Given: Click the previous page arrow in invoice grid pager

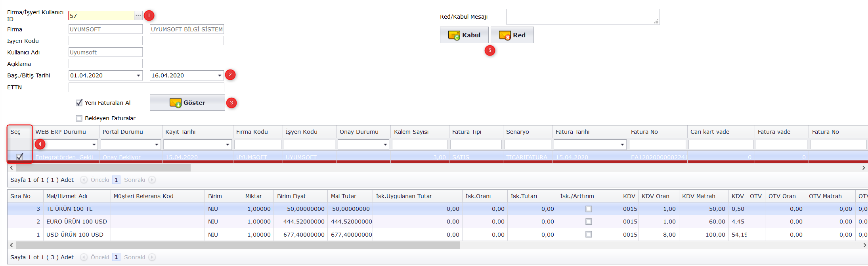Looking at the screenshot, I should click(x=84, y=180).
